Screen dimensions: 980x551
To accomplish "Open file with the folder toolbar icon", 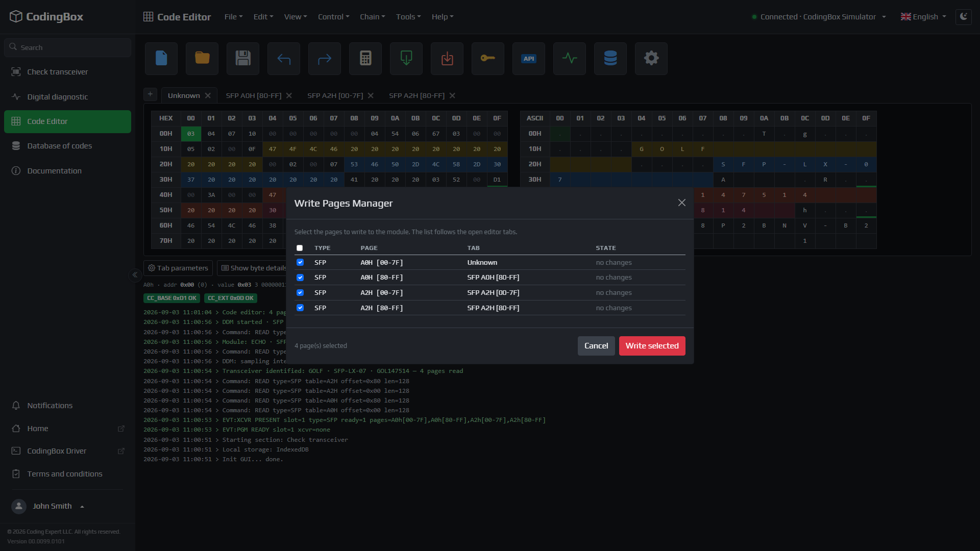I will 202,58.
